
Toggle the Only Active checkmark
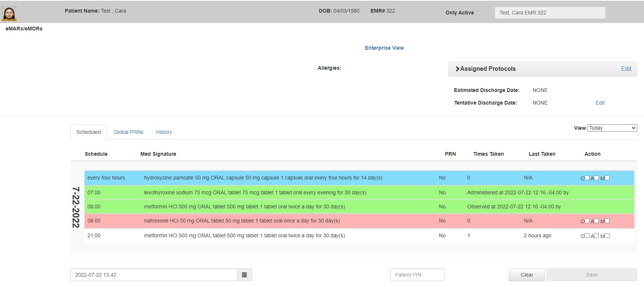(479, 13)
